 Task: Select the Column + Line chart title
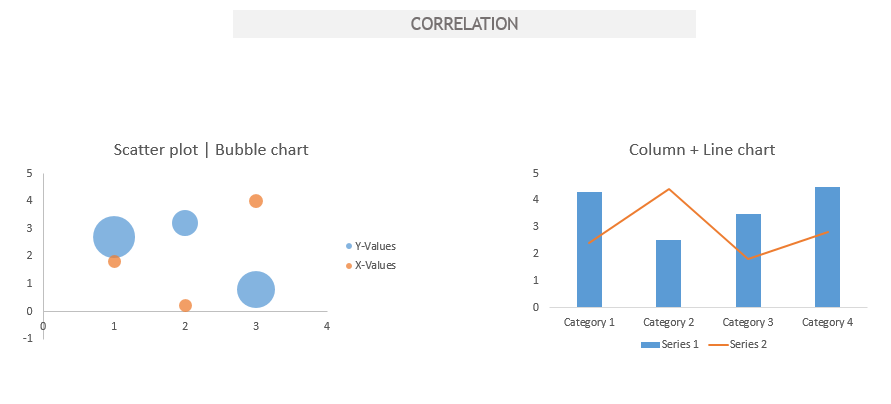click(702, 150)
